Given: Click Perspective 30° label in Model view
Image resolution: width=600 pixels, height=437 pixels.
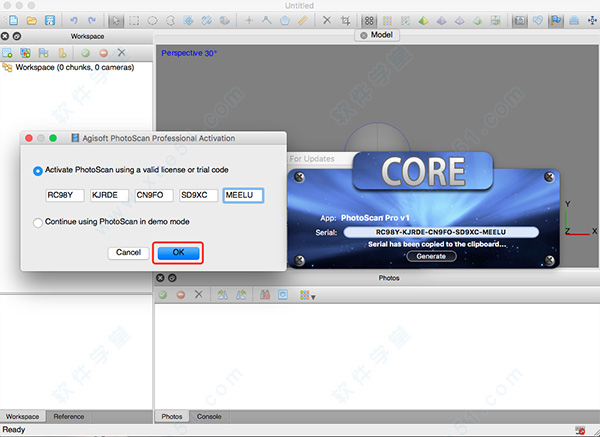Looking at the screenshot, I should 189,53.
